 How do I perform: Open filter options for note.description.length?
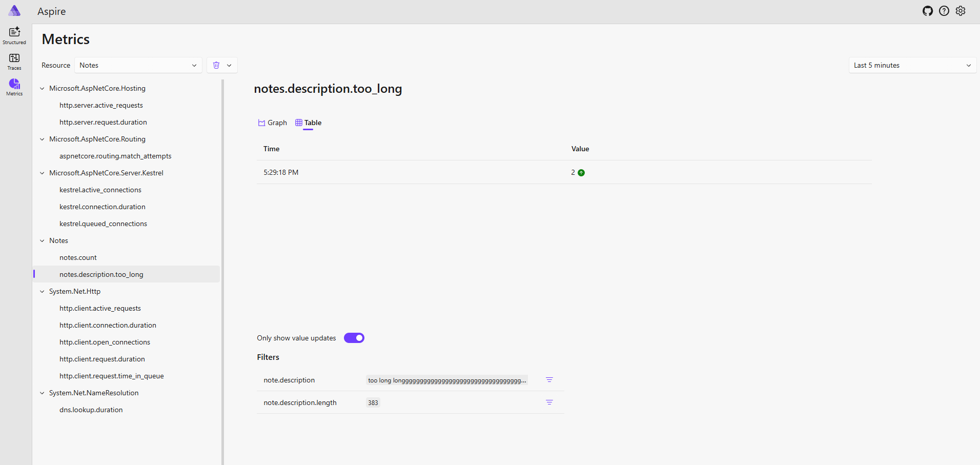click(549, 402)
